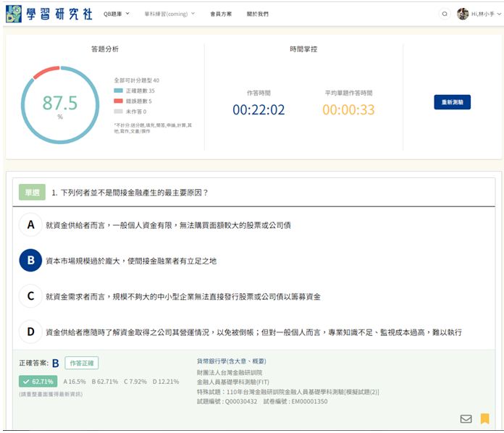Expand the QB題庫 dropdown menu
Image resolution: width=504 pixels, height=433 pixels.
pos(117,14)
